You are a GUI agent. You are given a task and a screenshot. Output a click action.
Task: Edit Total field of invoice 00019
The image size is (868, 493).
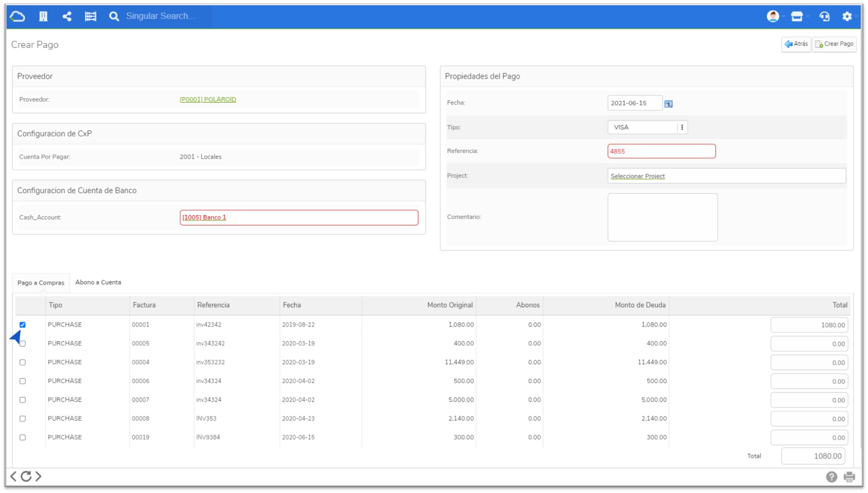(809, 438)
